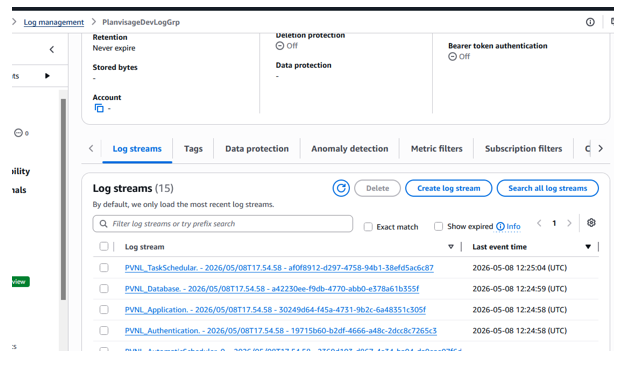The height and width of the screenshot is (376, 631).
Task: Click page number 1 in pagination
Action: click(x=554, y=223)
